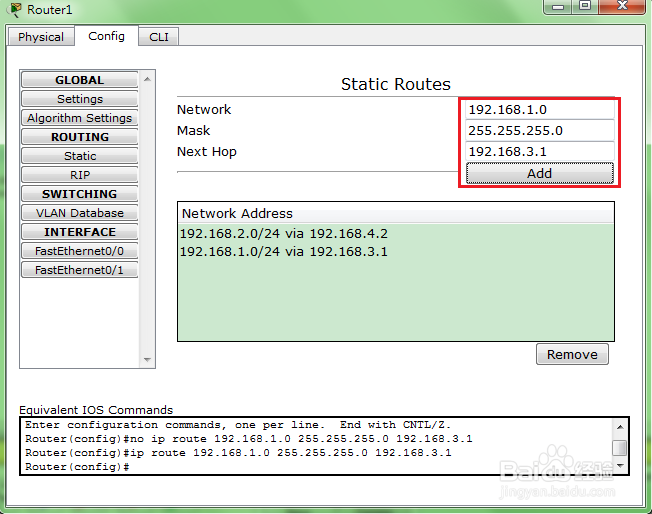This screenshot has height=514, width=652.
Task: Maximize the Router1 window
Action: coord(585,6)
